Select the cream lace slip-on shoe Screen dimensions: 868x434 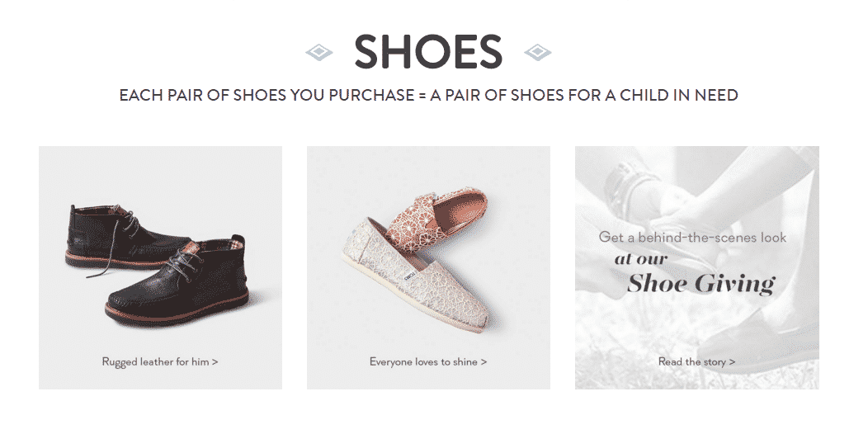[x=415, y=276]
